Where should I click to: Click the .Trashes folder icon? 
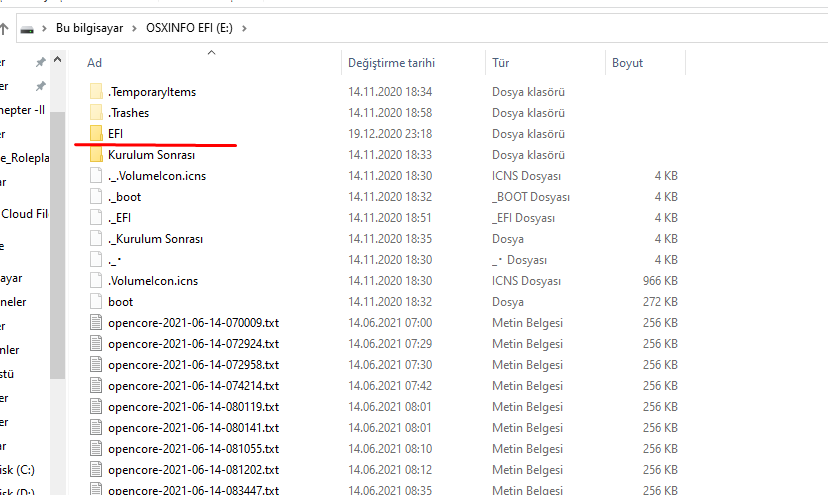click(96, 113)
